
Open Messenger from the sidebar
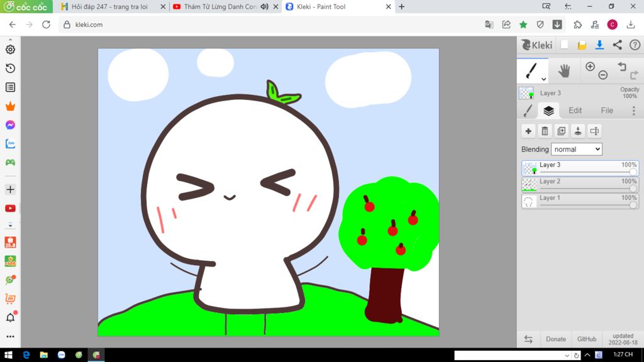pos(10,125)
